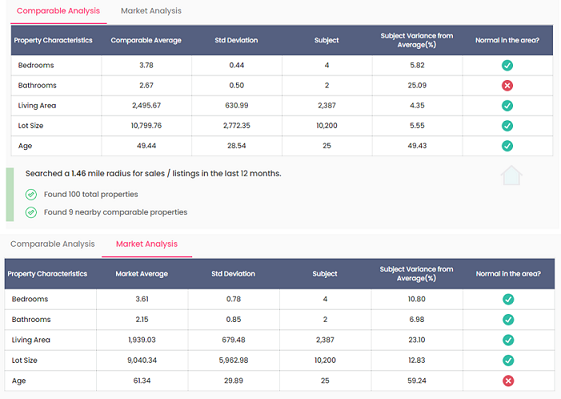Click Subject Variance header in market table
Image resolution: width=561 pixels, height=399 pixels.
(x=416, y=274)
